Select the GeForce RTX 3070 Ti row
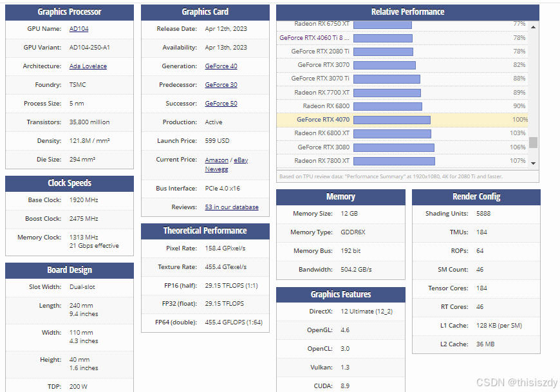The image size is (560, 392). [402, 78]
